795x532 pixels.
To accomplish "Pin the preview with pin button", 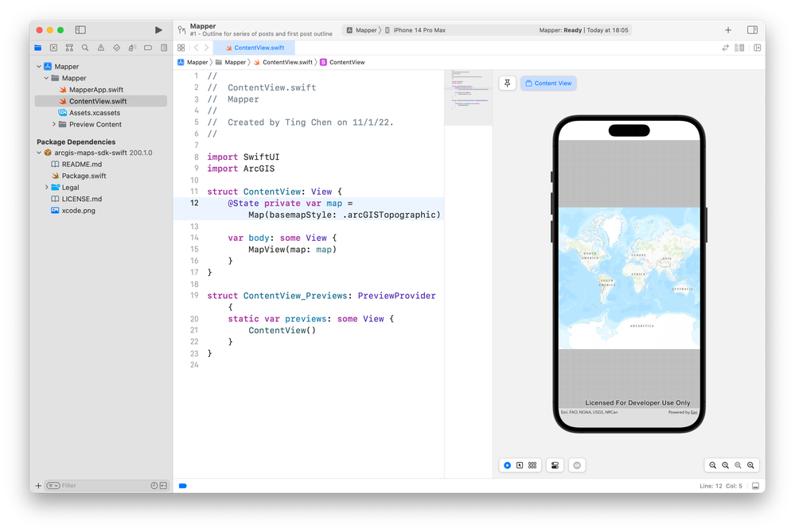I will click(x=507, y=83).
